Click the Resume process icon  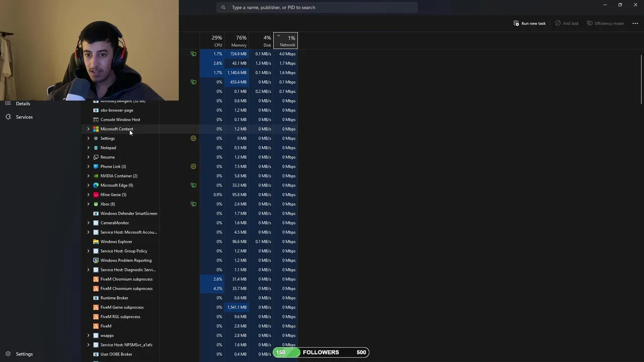point(96,157)
